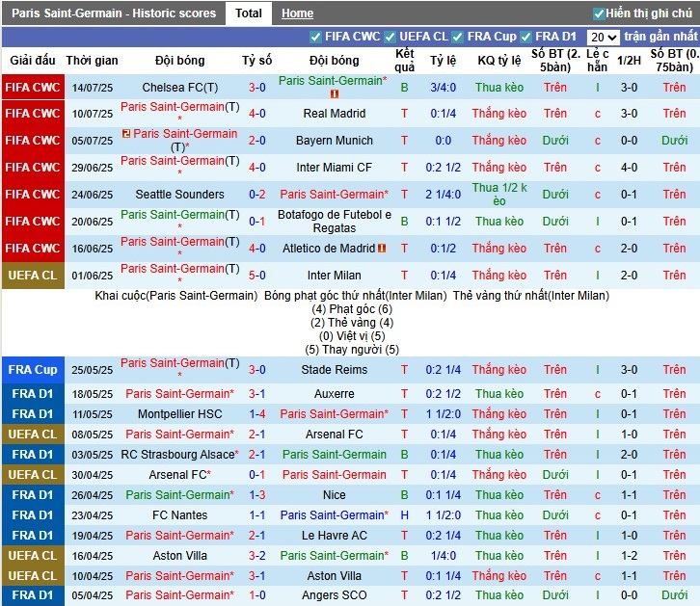Open Chelsea FC(T) team link
The image size is (700, 606).
coord(180,88)
